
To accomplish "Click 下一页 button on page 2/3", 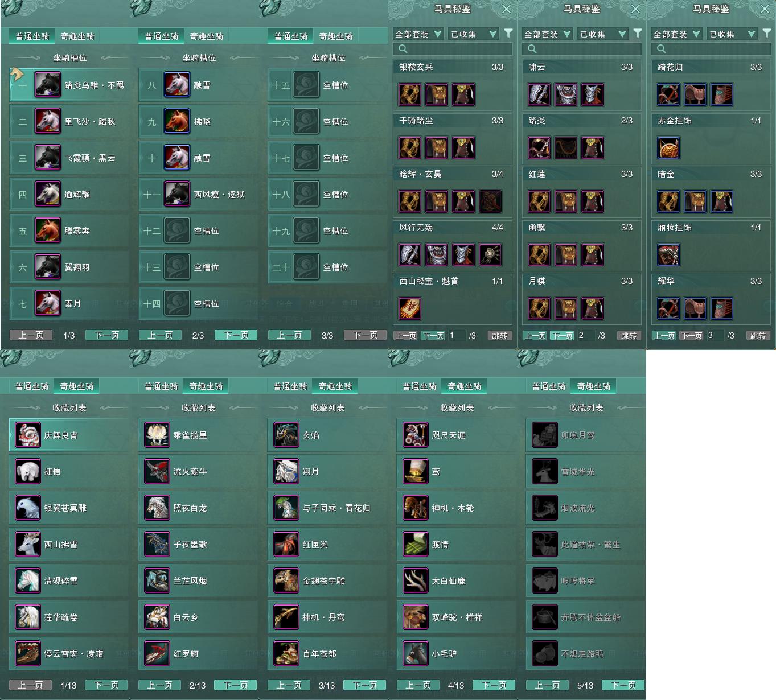I will (236, 335).
